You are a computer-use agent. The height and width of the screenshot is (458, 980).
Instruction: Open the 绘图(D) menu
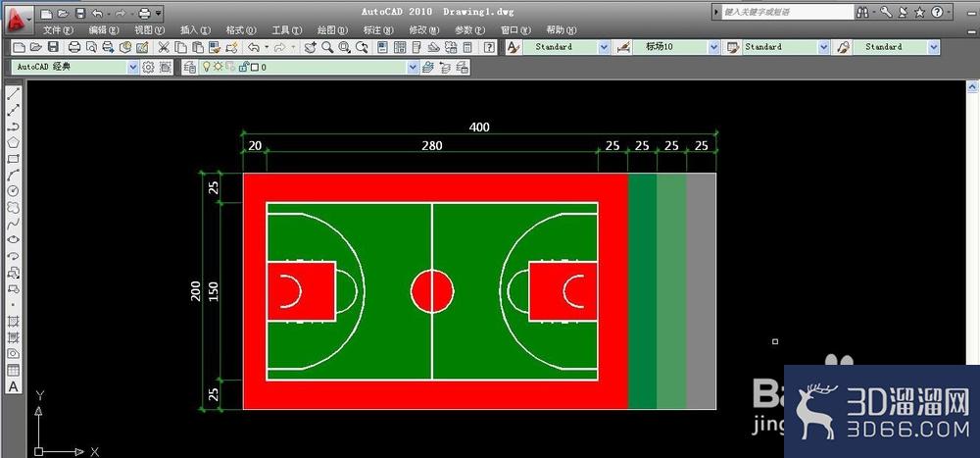tap(332, 30)
